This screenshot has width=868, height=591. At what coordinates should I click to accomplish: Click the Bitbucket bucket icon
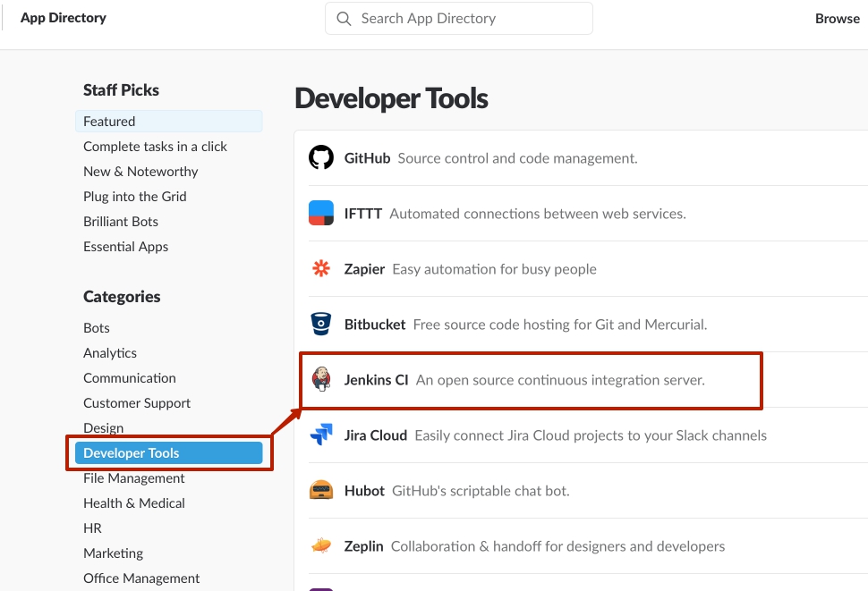(x=321, y=324)
